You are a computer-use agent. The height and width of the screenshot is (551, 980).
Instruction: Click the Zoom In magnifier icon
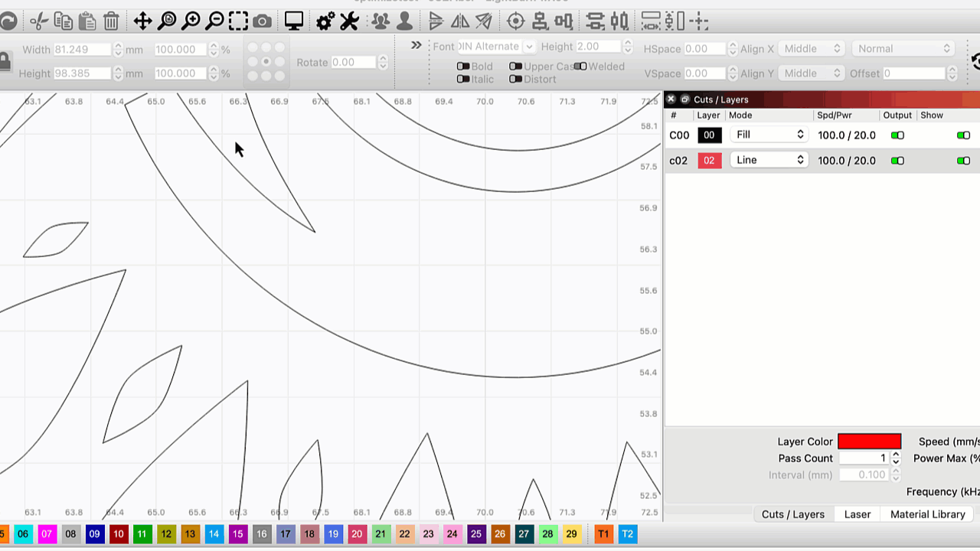(191, 21)
